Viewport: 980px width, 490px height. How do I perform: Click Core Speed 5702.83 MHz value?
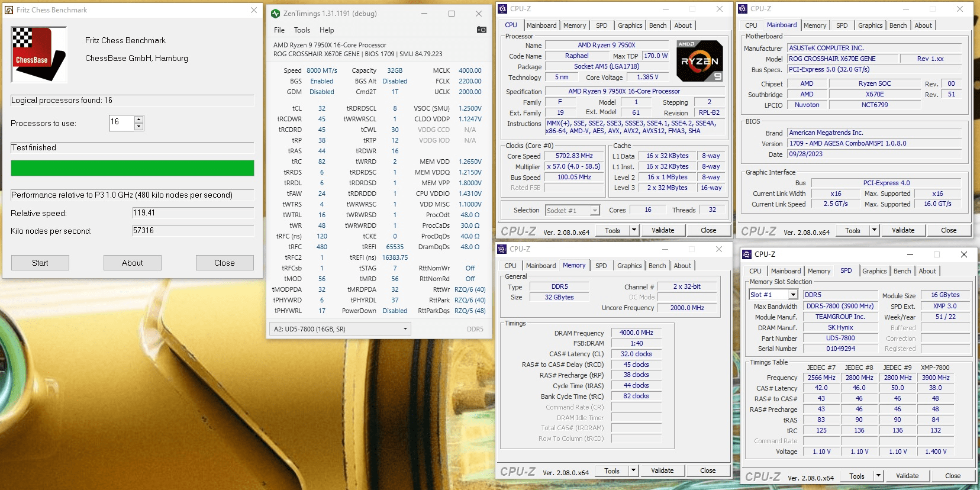pos(574,156)
